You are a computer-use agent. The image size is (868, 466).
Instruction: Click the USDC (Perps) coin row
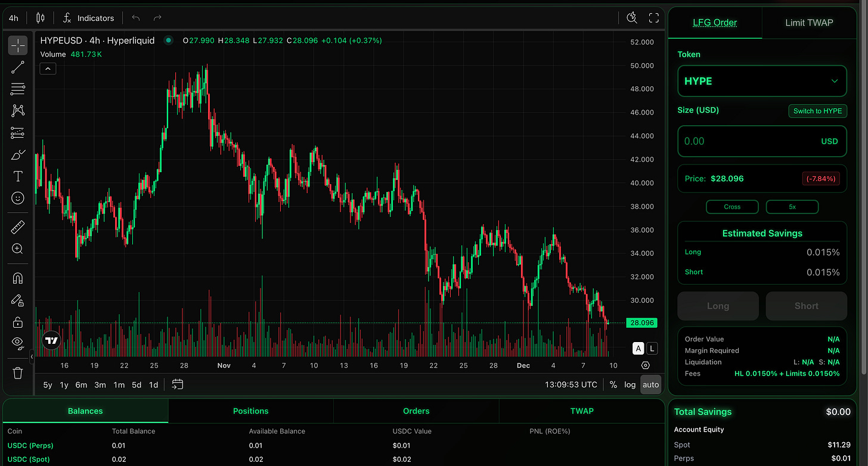(x=334, y=445)
